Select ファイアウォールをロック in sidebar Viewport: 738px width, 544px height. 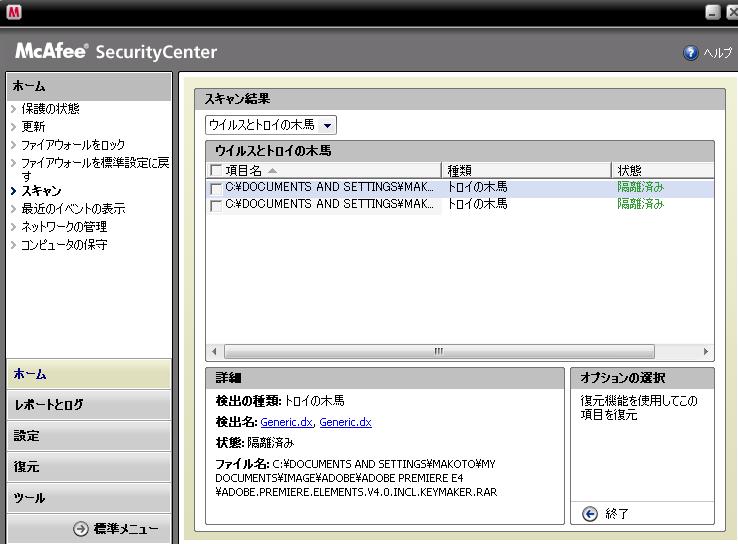tap(73, 144)
